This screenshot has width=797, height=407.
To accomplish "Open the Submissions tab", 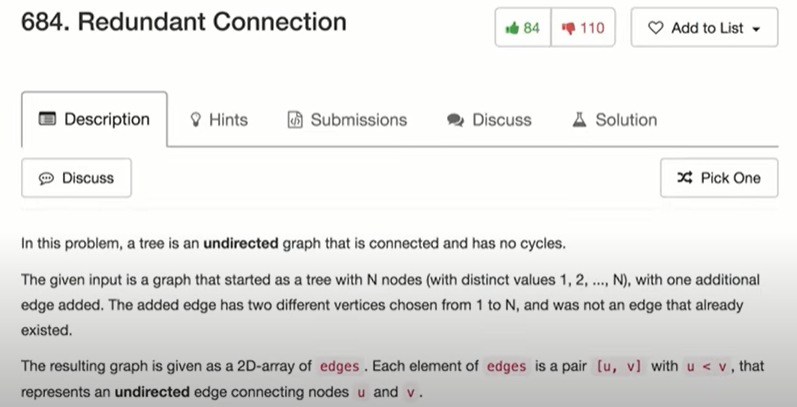I will point(347,120).
